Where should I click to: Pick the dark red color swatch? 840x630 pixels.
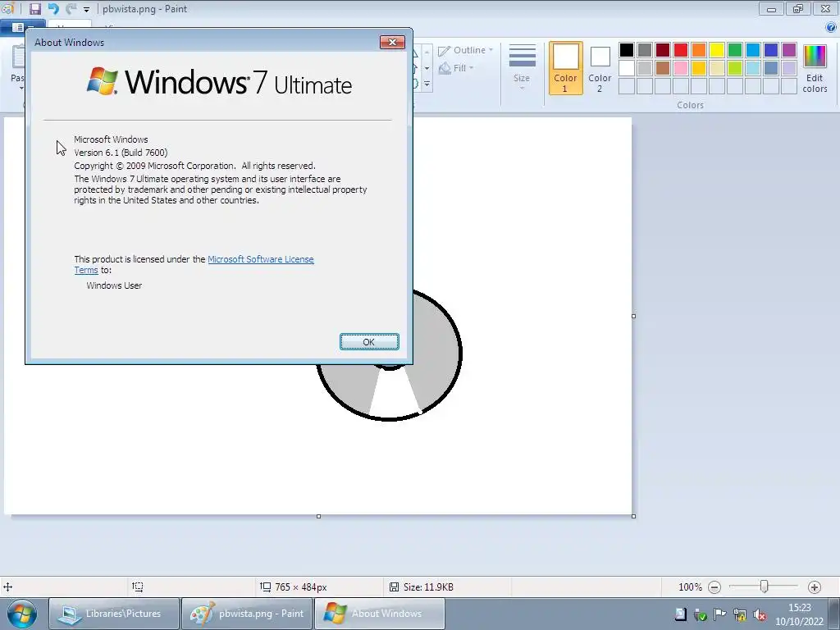663,50
